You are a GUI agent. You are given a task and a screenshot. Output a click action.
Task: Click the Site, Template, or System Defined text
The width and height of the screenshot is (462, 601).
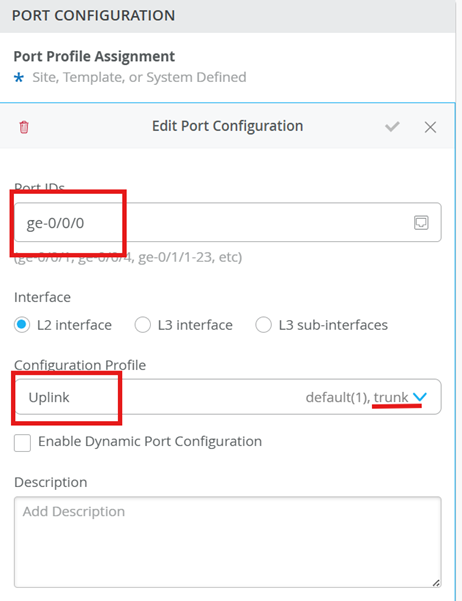(139, 77)
